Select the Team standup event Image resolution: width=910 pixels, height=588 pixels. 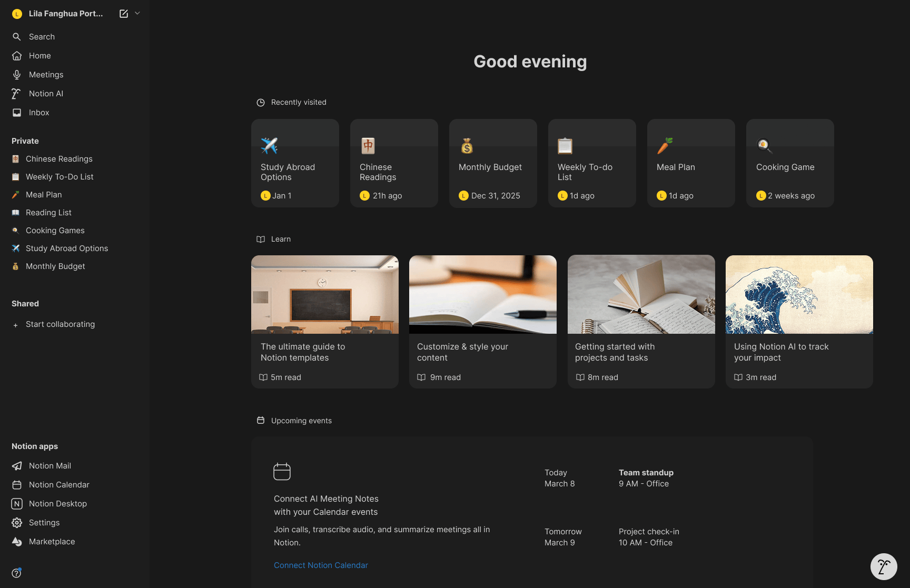pos(646,478)
